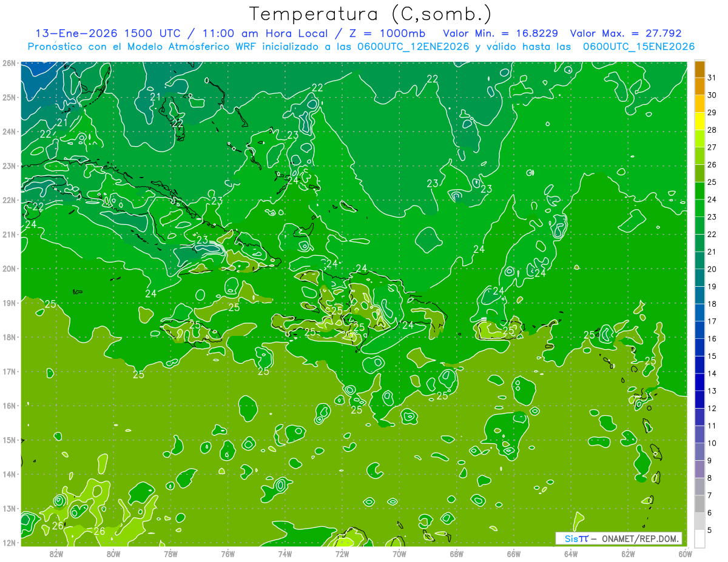Click the 21N latitude axis label
Screen dimensions: 728x562
click(x=9, y=235)
